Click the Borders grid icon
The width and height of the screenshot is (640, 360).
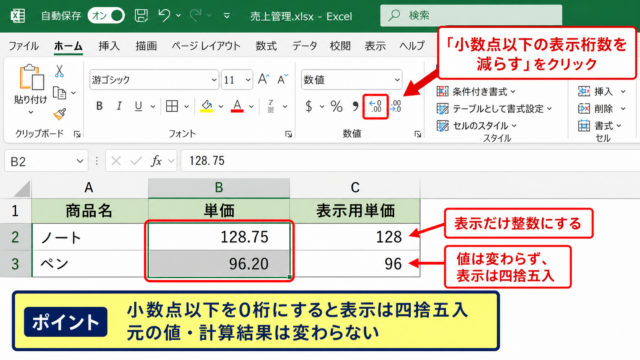[172, 106]
